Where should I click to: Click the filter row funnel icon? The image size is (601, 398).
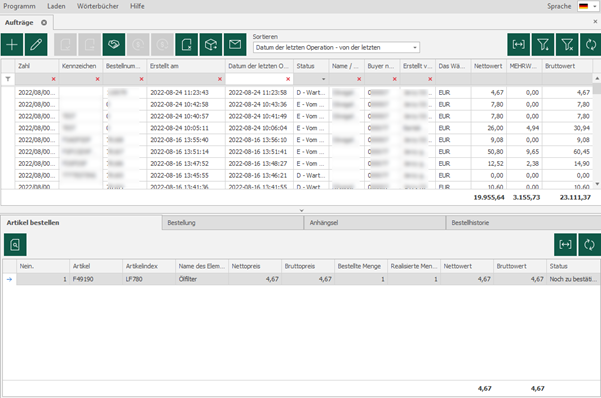[x=8, y=79]
